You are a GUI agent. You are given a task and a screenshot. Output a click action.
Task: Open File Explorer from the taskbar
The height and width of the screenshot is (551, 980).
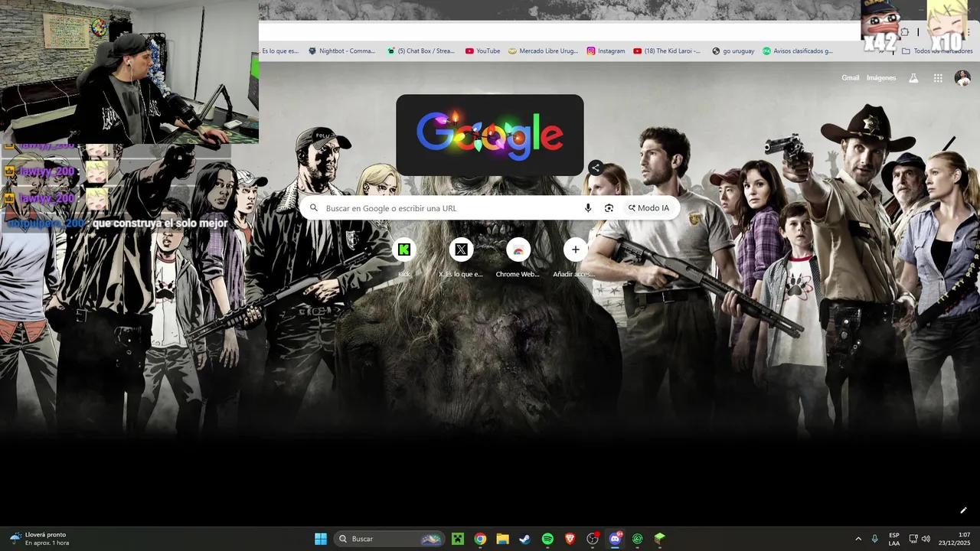coord(502,539)
